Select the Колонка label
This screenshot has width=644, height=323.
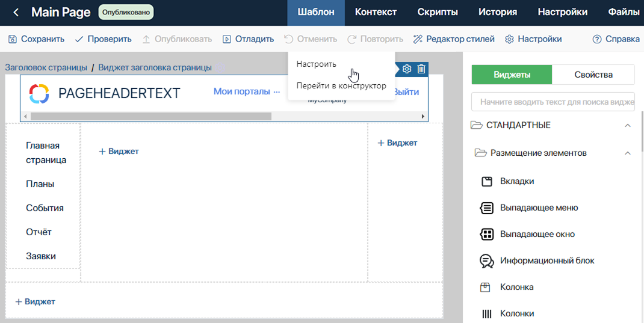[516, 287]
